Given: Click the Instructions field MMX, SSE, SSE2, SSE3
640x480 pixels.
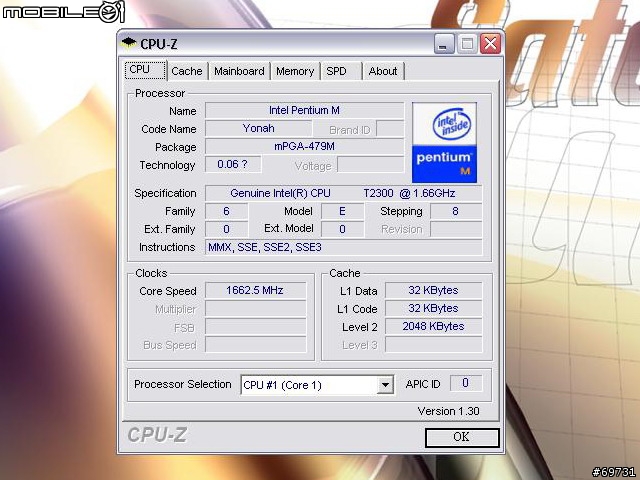Looking at the screenshot, I should [x=343, y=247].
